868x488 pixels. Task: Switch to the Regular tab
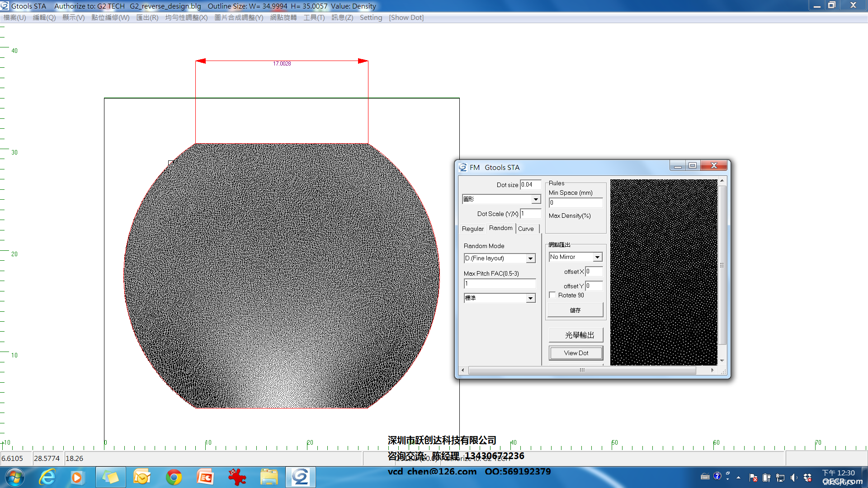click(x=472, y=229)
